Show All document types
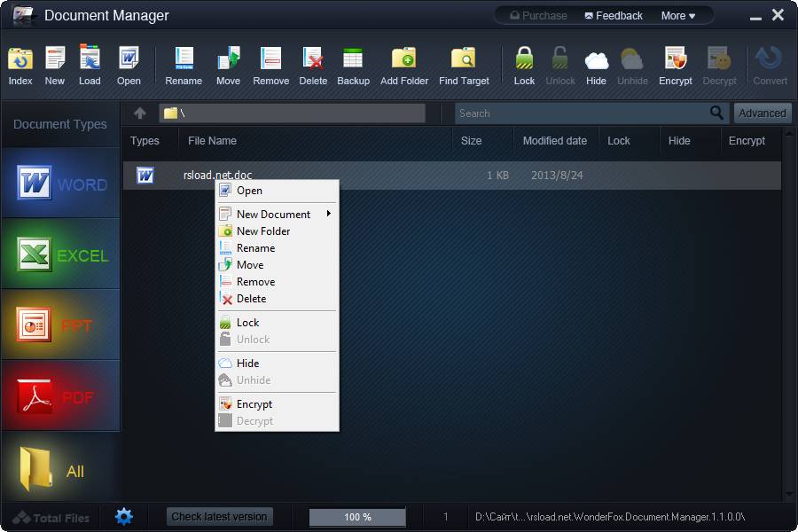The width and height of the screenshot is (798, 532). (60, 467)
